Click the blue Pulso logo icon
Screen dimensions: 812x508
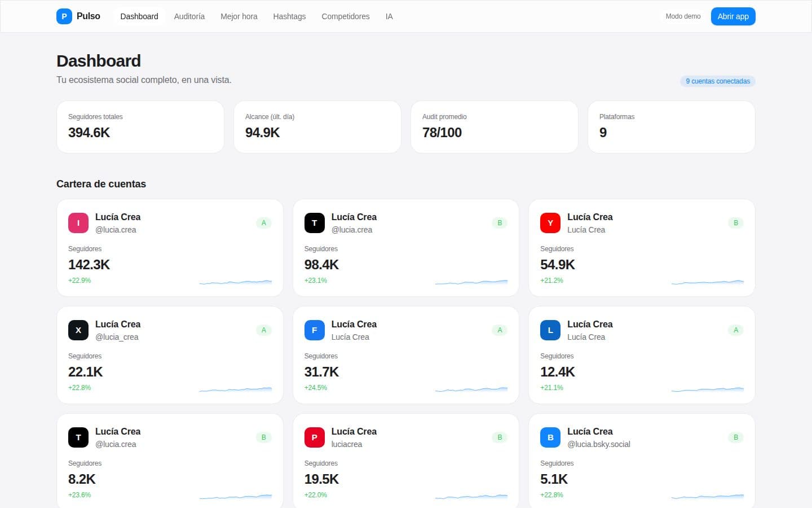[x=64, y=16]
